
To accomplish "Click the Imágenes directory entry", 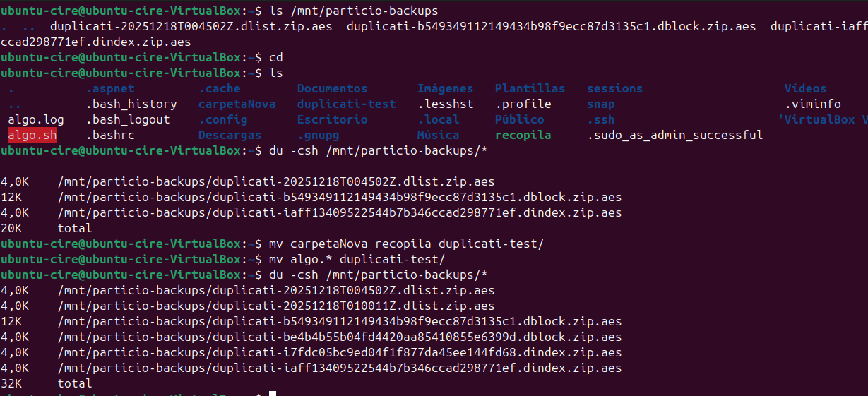I will (x=445, y=88).
